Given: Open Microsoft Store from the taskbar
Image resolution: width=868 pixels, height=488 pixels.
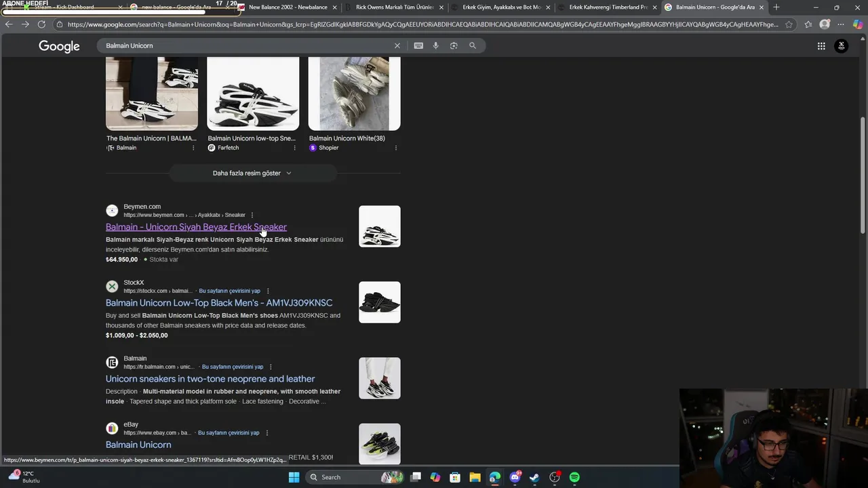Looking at the screenshot, I should 455,477.
